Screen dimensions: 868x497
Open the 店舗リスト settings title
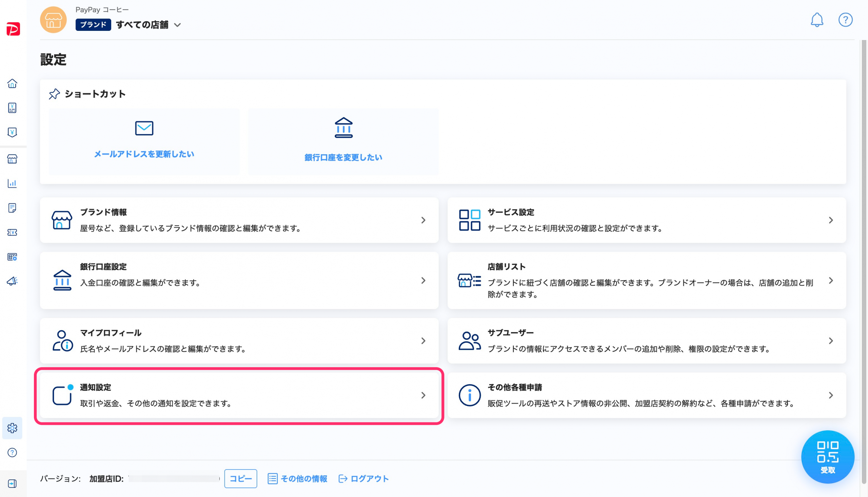pyautogui.click(x=507, y=266)
